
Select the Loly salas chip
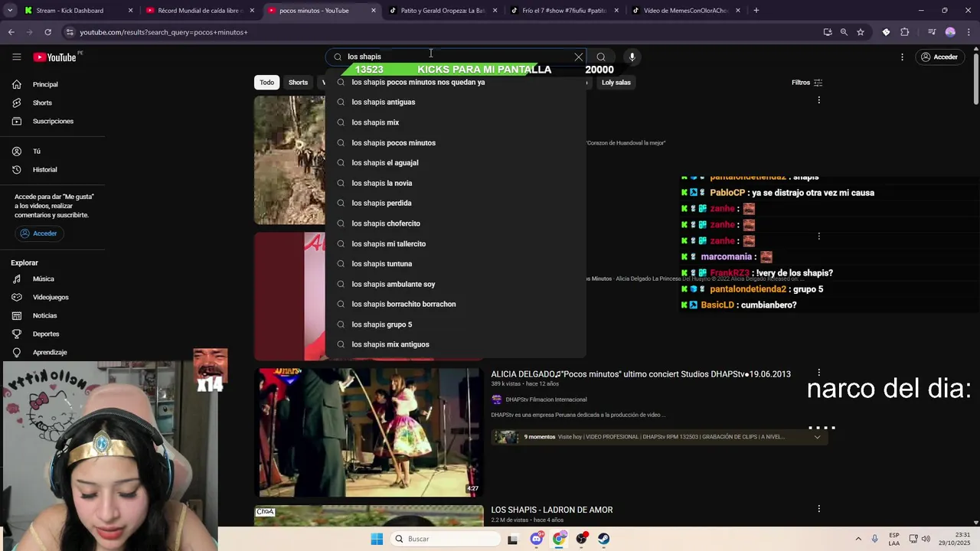click(x=616, y=83)
